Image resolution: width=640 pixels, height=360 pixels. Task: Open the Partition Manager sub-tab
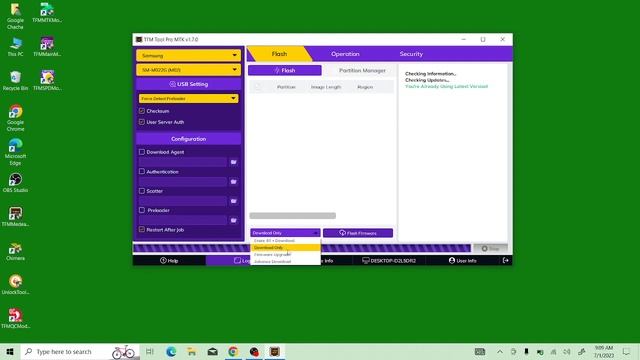(x=362, y=70)
